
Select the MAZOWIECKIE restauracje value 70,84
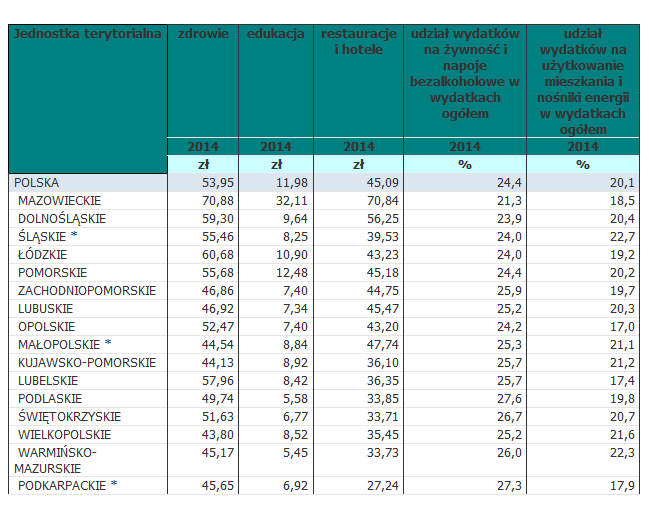point(382,201)
